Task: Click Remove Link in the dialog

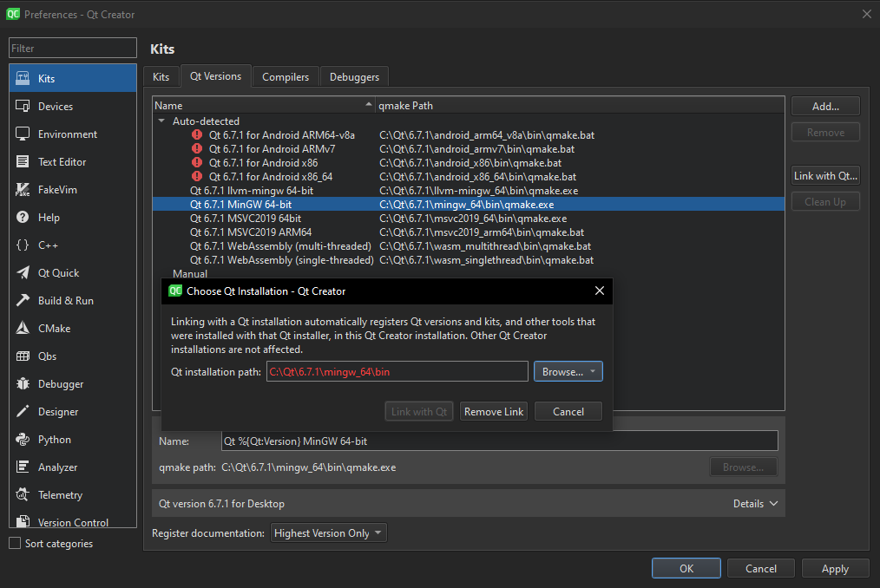Action: click(x=493, y=411)
